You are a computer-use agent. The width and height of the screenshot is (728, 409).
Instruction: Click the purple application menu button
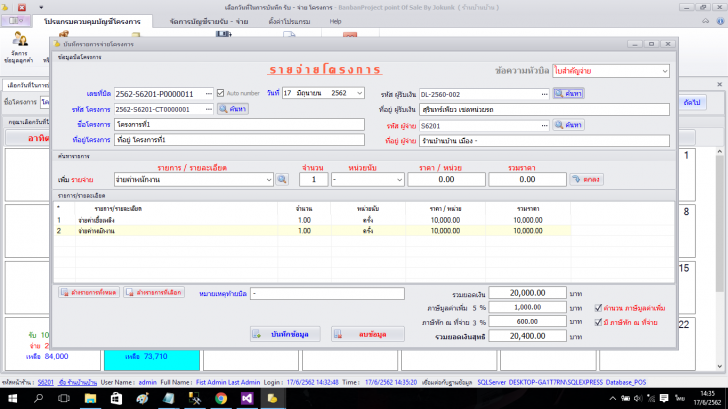coord(15,21)
